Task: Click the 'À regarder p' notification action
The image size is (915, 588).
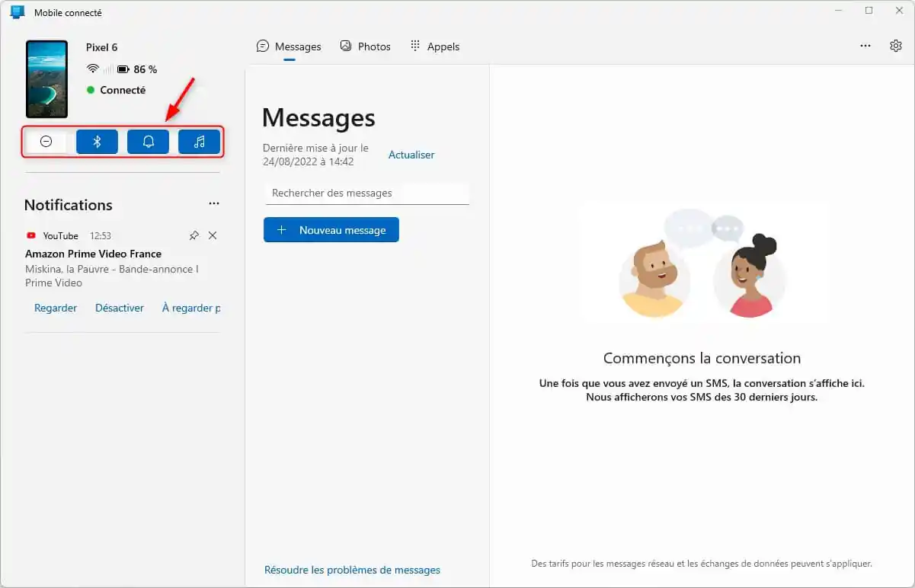Action: click(x=191, y=308)
